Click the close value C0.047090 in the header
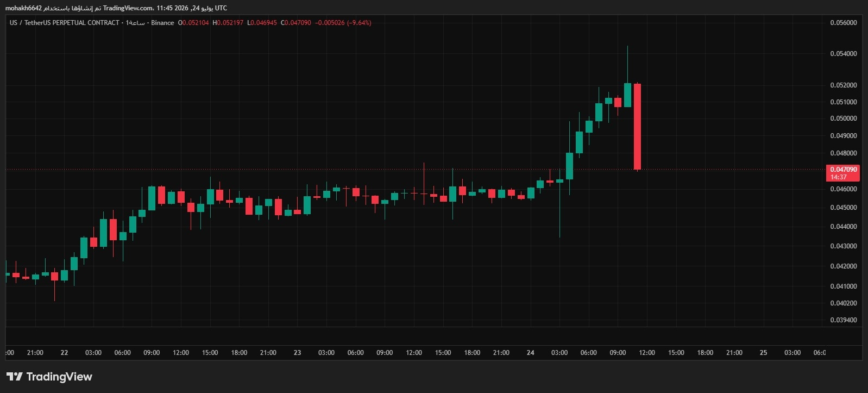Viewport: 868px width, 393px height. click(x=296, y=23)
